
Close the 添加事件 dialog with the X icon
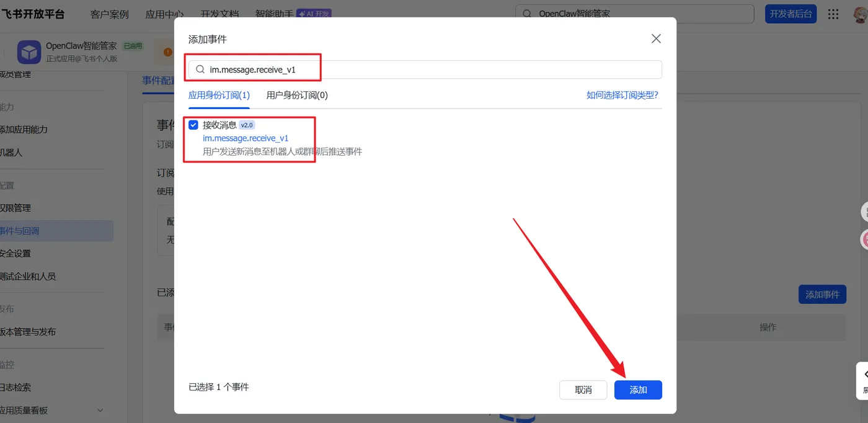656,39
